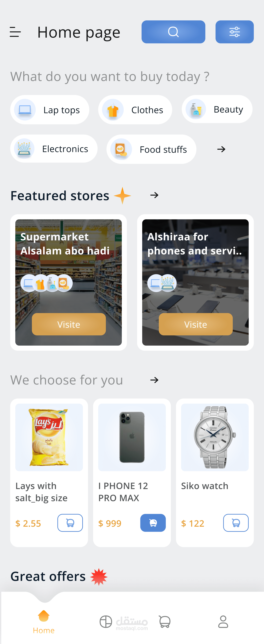The image size is (264, 644).
Task: Tap the blue search button
Action: 173,32
